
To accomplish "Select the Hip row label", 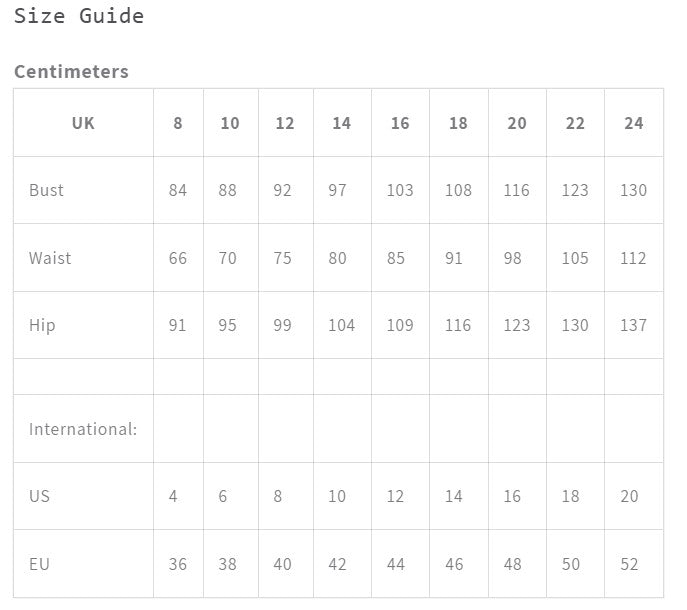I will (42, 325).
